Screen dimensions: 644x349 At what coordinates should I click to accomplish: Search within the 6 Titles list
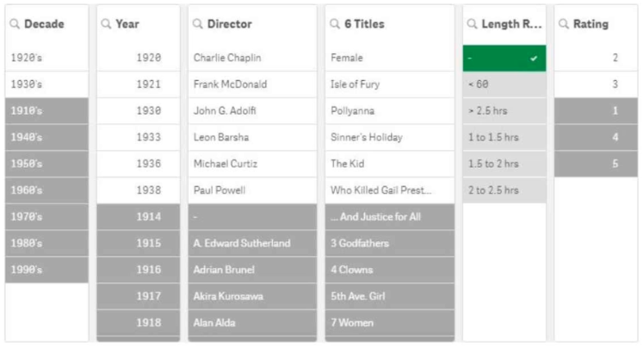pos(335,24)
